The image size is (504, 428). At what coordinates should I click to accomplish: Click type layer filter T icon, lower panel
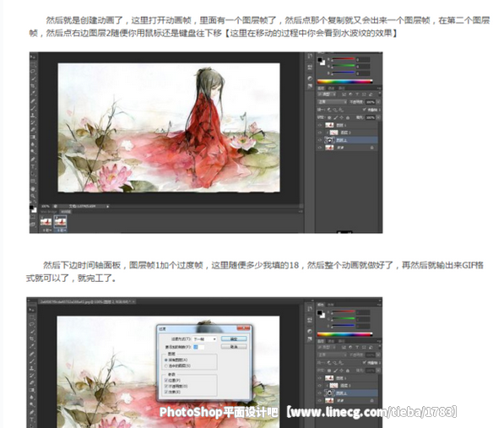click(x=357, y=347)
